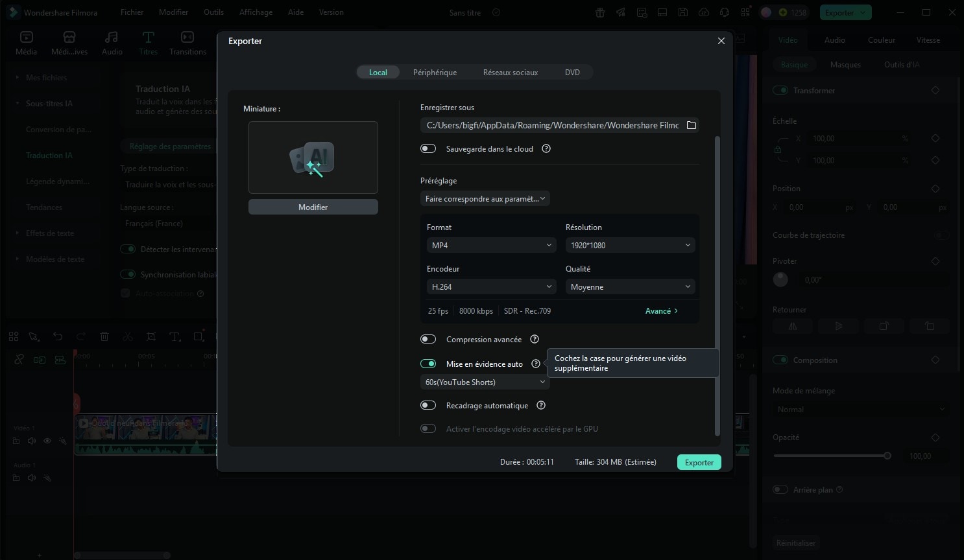Show help for Recadrage automatique
The image size is (964, 560).
tap(541, 405)
